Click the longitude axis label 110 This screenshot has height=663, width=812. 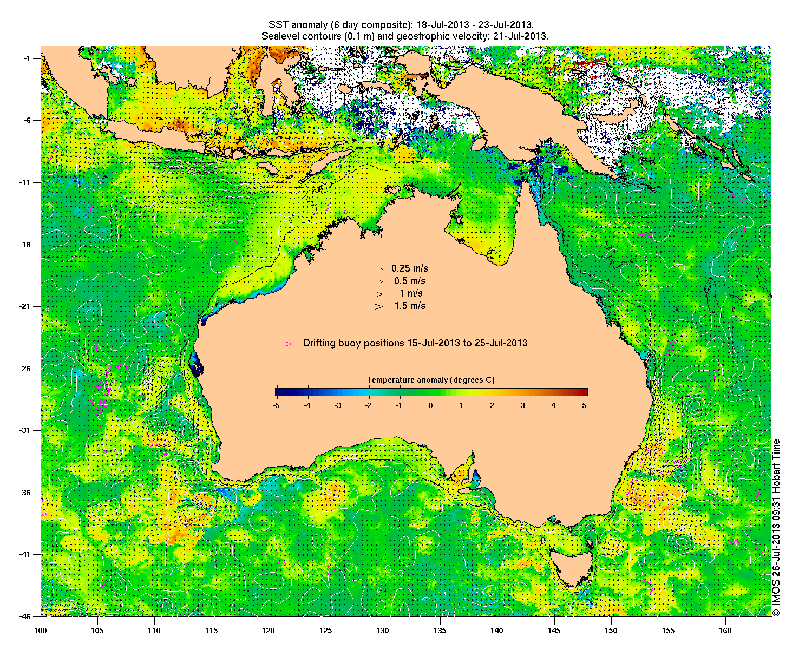point(154,631)
